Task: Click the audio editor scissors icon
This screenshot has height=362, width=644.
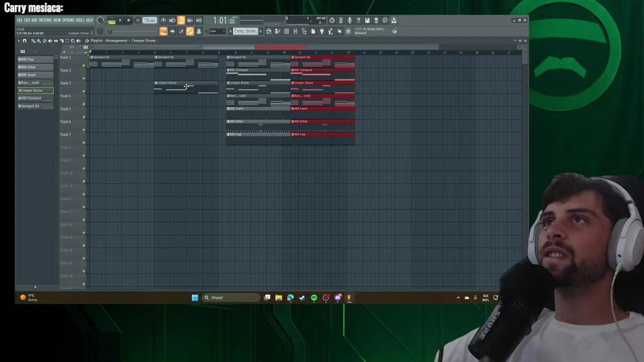Action: [341, 21]
